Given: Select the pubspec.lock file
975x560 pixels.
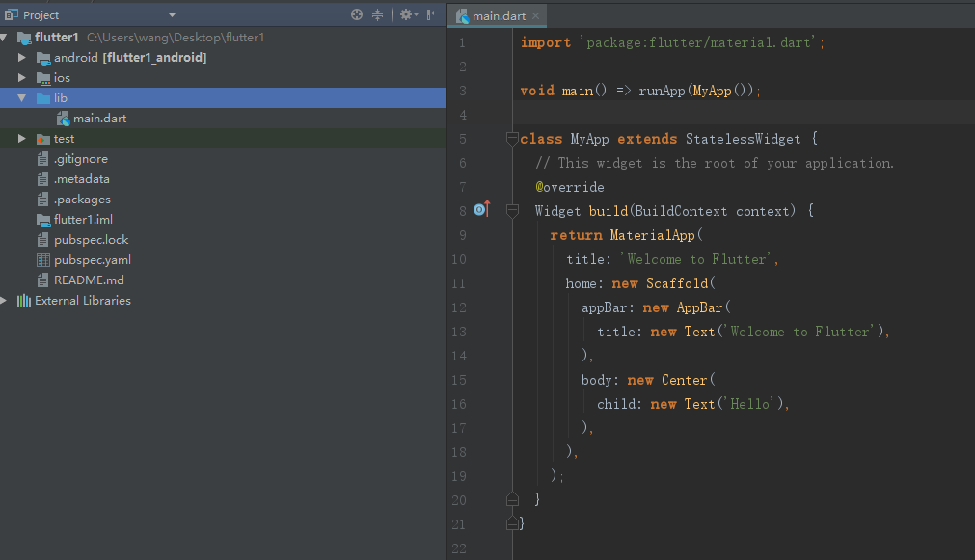Looking at the screenshot, I should click(223, 239).
